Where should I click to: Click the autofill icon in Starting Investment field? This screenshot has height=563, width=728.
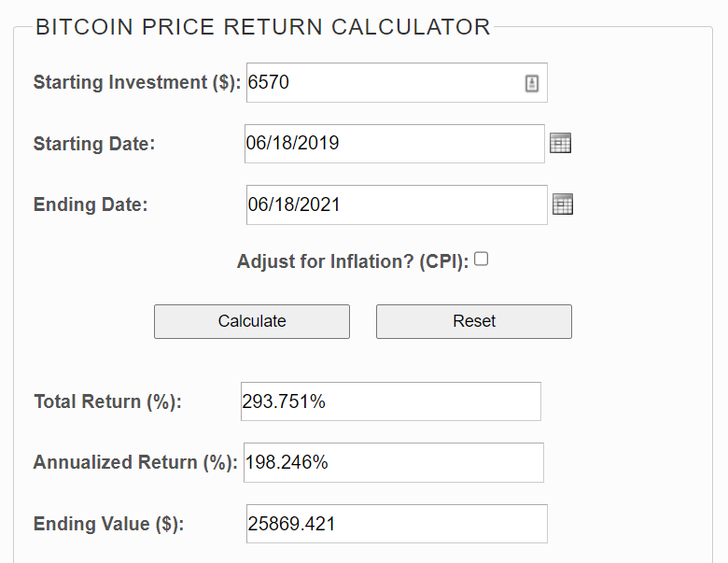pos(532,84)
